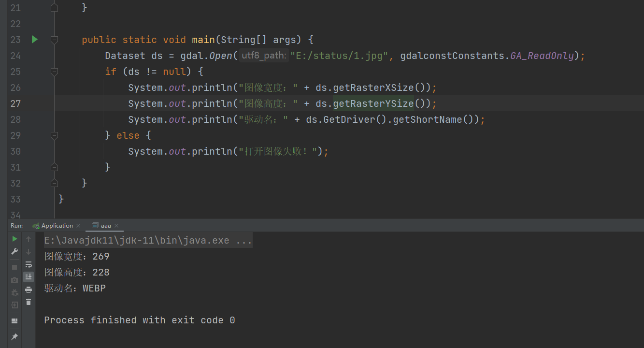Open layout options with the layered windows icon
This screenshot has width=644, height=348.
point(14,320)
